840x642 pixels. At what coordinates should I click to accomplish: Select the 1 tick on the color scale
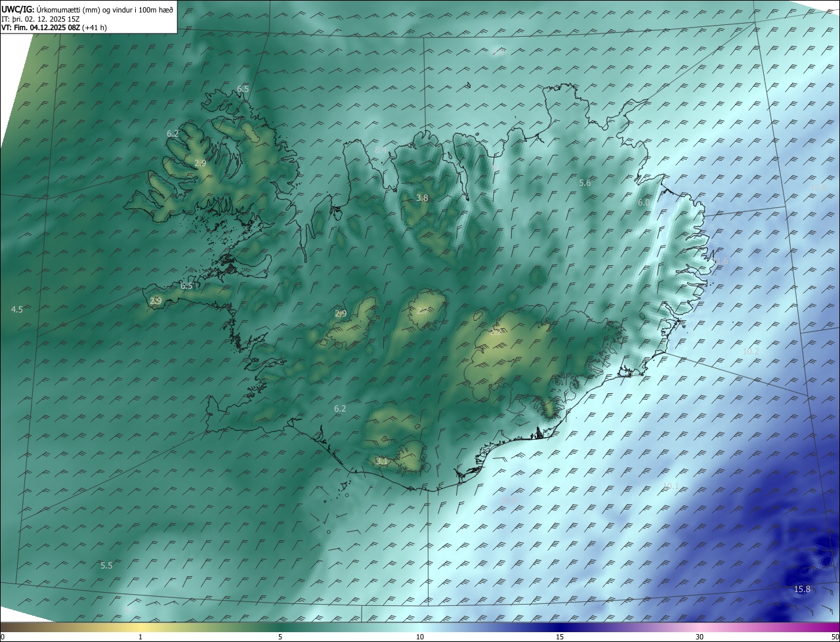(x=140, y=637)
